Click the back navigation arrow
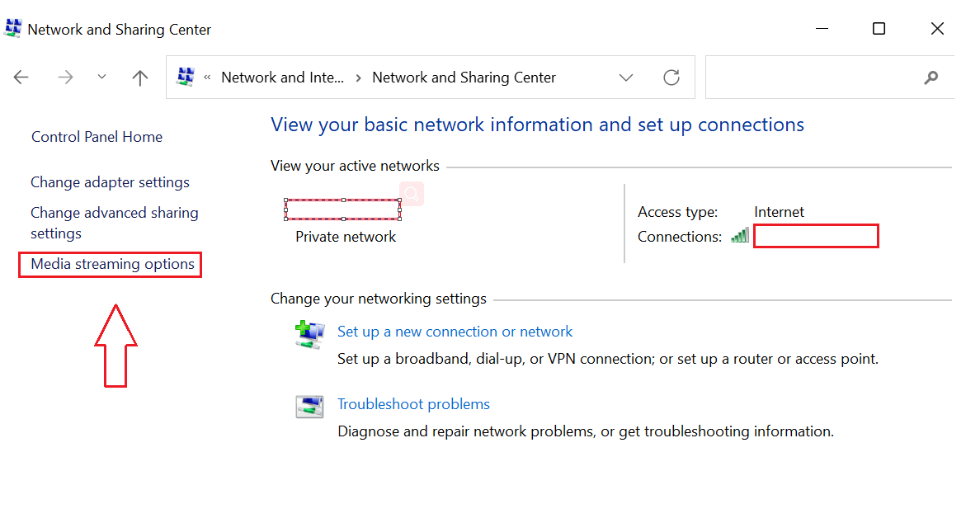Viewport: 980px width, 518px height. click(x=21, y=77)
